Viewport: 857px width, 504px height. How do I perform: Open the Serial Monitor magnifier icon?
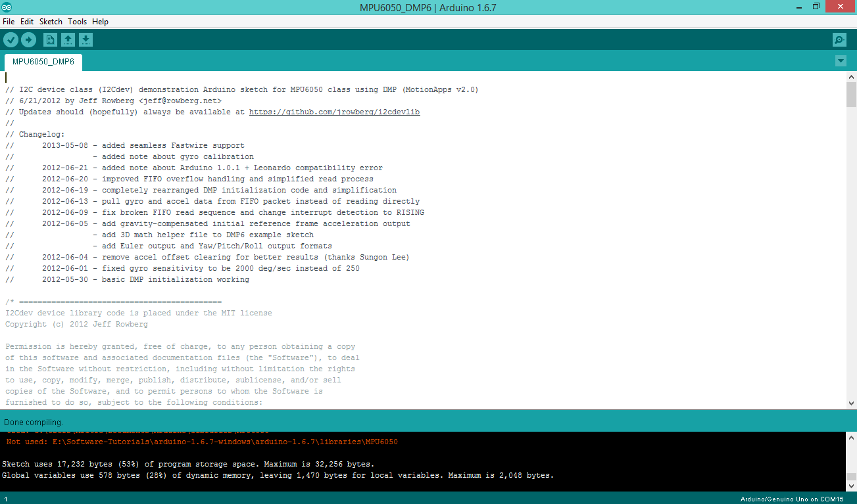(839, 40)
